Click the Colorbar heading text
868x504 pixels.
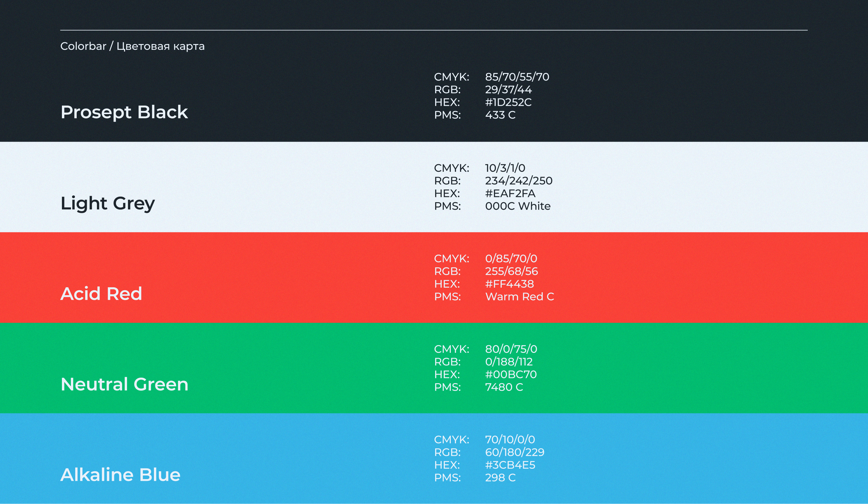pyautogui.click(x=132, y=46)
